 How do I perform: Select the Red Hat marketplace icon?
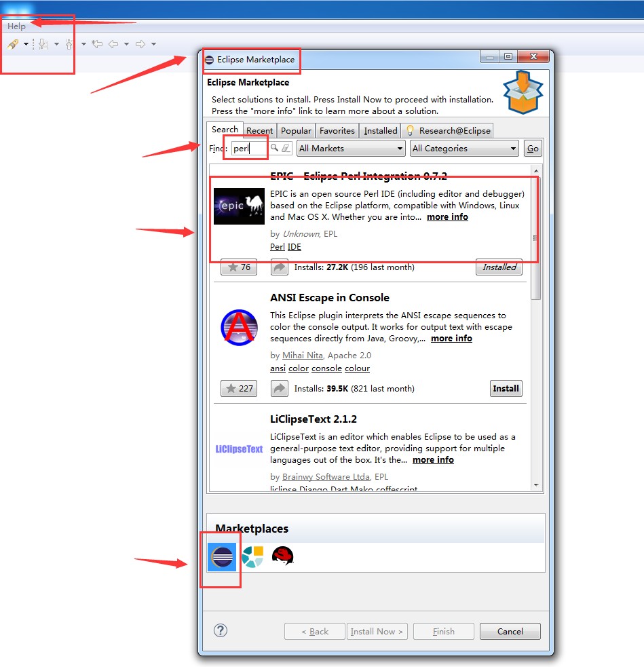[283, 556]
